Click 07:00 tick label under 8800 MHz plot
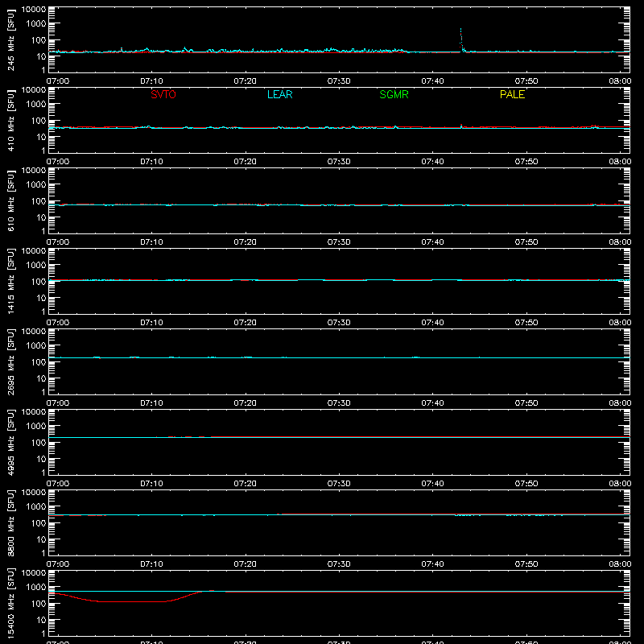This screenshot has width=644, height=644. pyautogui.click(x=58, y=564)
